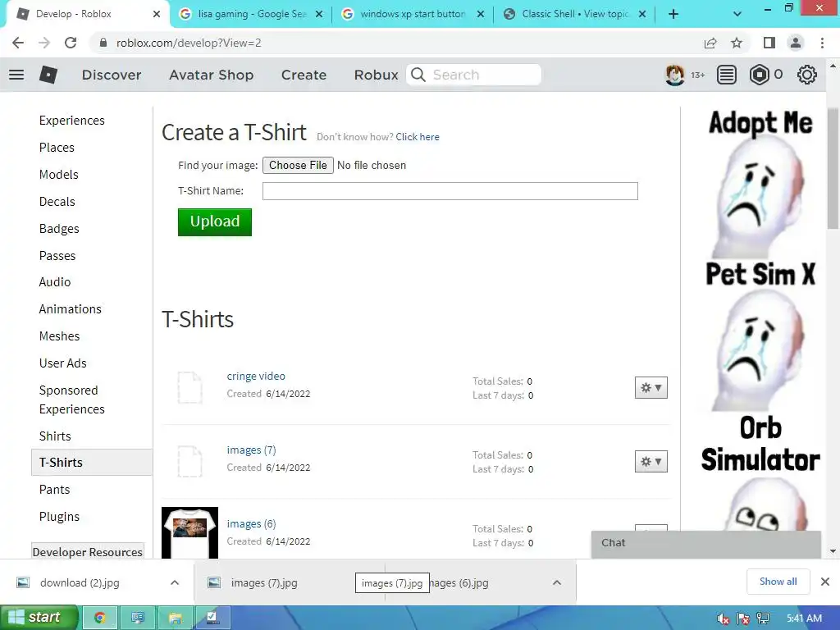Open Create in the navbar
Image resolution: width=840 pixels, height=630 pixels.
click(304, 75)
